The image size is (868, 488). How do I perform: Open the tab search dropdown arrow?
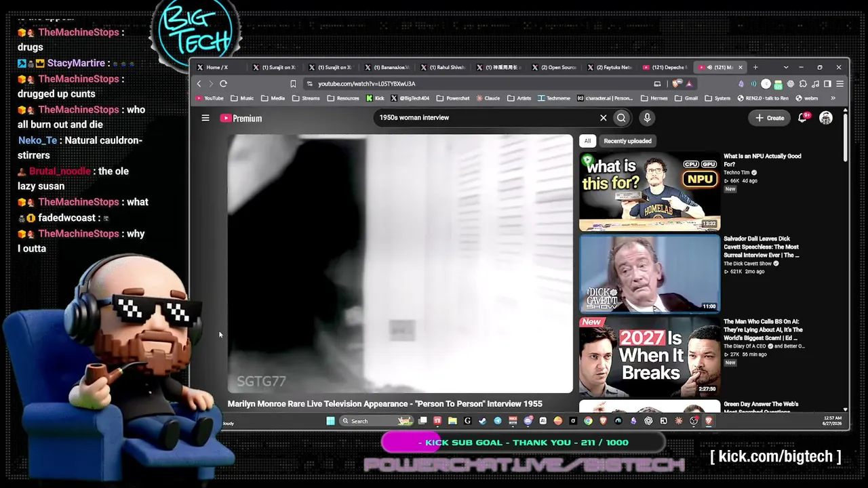786,67
